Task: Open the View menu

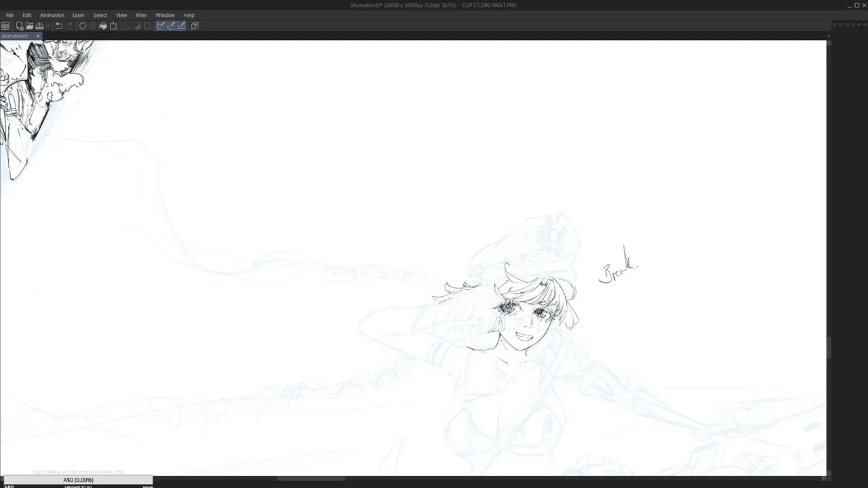Action: coord(121,15)
